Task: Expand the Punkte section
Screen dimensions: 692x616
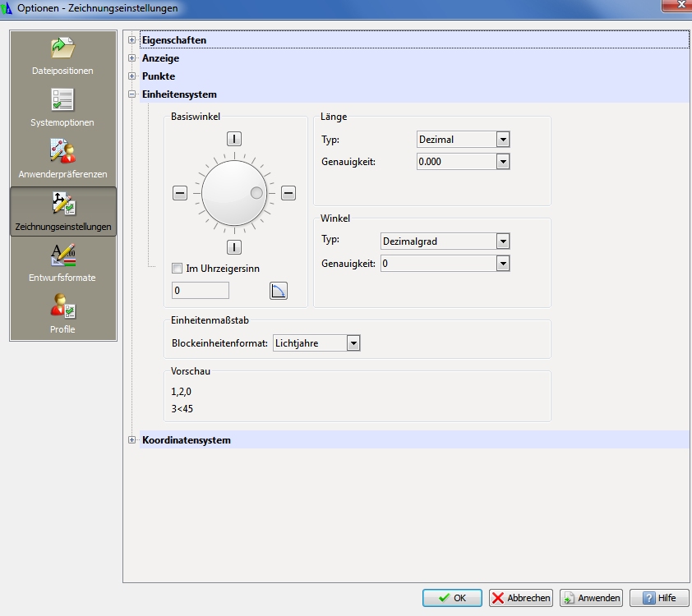Action: point(131,76)
